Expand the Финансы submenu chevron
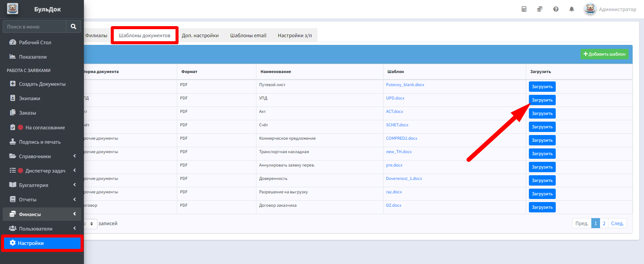The image size is (644, 264). click(x=75, y=214)
